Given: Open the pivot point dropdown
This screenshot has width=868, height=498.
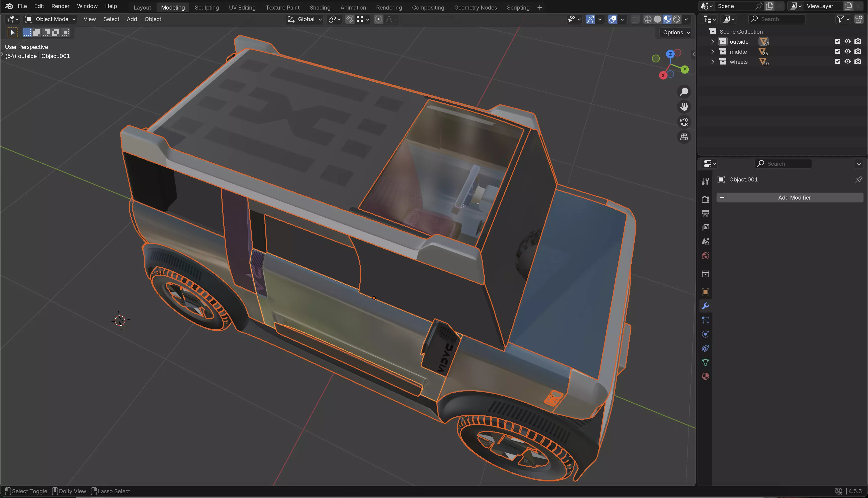Looking at the screenshot, I should (334, 19).
